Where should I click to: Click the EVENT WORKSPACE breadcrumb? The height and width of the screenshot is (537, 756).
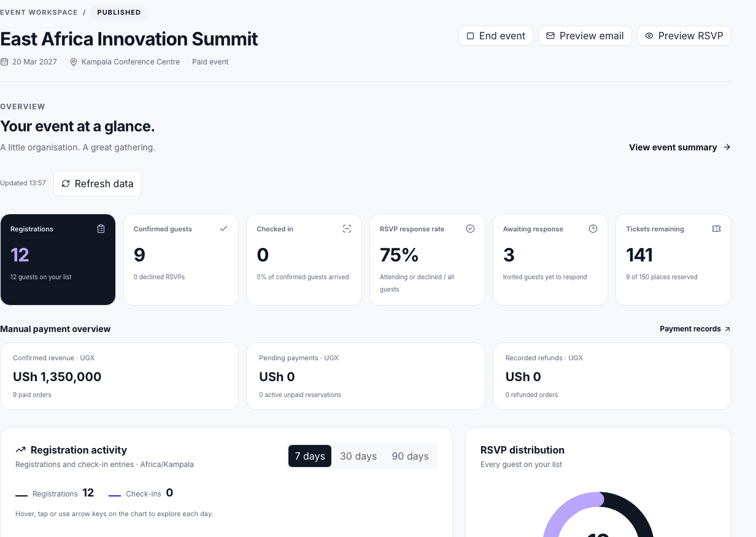[39, 12]
